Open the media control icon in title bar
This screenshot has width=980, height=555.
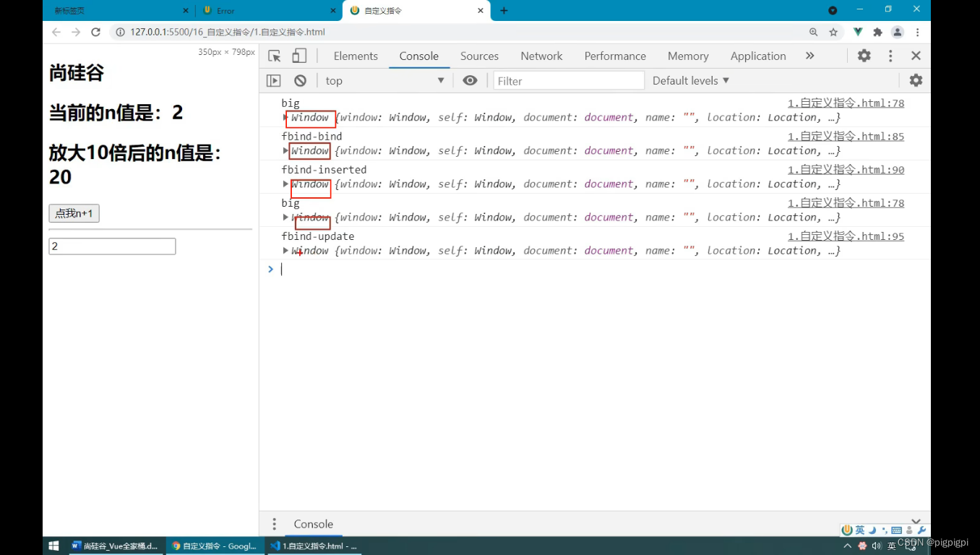pyautogui.click(x=833, y=10)
